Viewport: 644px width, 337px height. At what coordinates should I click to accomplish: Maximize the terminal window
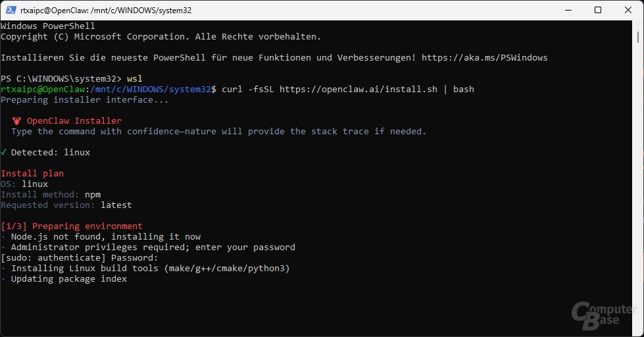pyautogui.click(x=598, y=10)
